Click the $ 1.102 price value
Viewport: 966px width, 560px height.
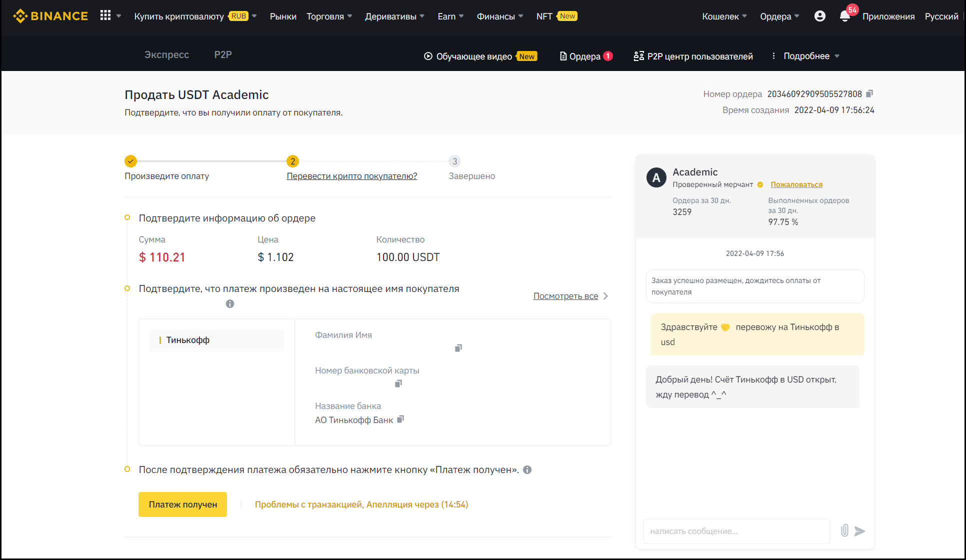click(275, 257)
